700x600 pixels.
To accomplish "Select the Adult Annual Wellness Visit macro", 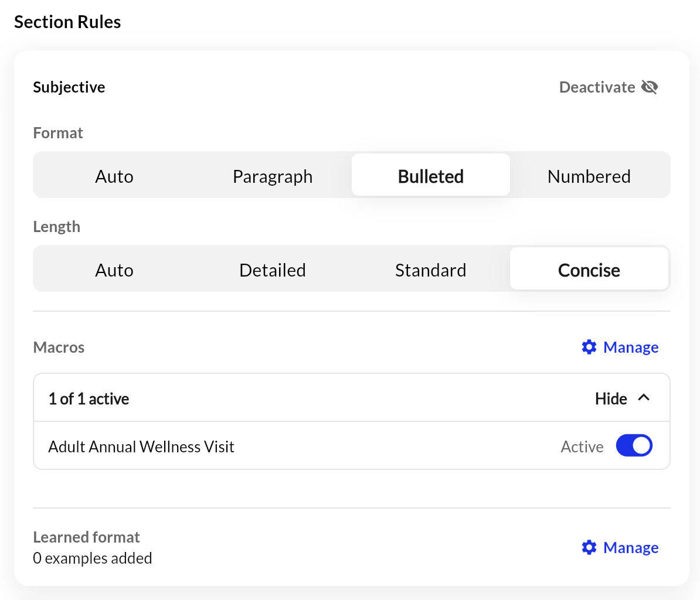I will [x=141, y=447].
